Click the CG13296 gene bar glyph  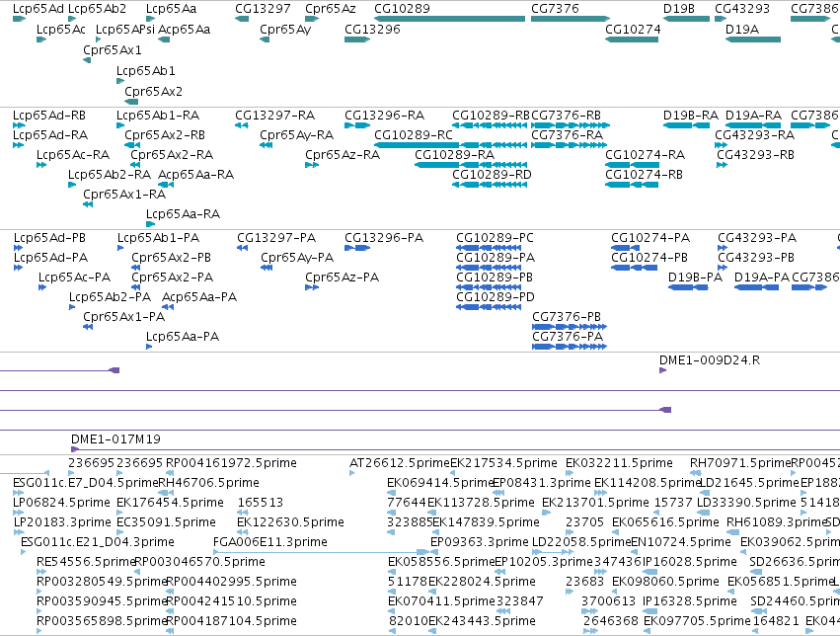tap(357, 40)
